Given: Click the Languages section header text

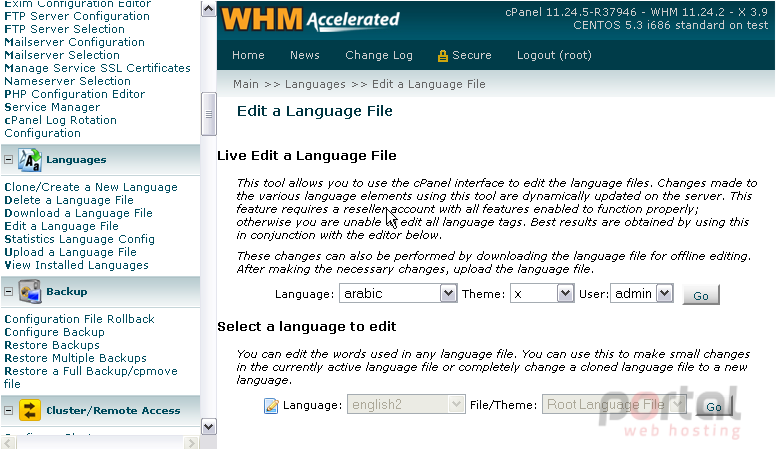Looking at the screenshot, I should click(76, 160).
